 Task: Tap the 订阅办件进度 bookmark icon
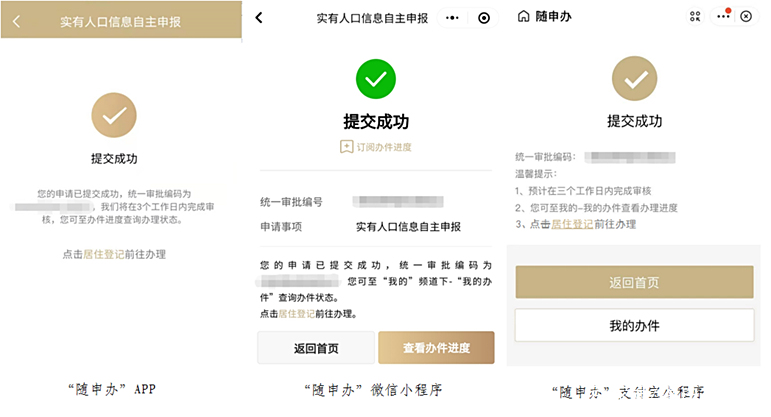(x=346, y=147)
